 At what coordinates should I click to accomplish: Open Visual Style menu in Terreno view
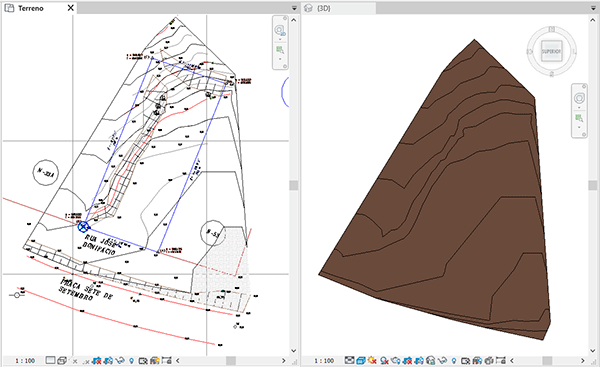tap(62, 360)
